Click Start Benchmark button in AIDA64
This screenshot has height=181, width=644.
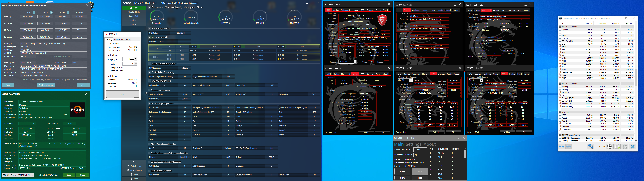point(46,85)
